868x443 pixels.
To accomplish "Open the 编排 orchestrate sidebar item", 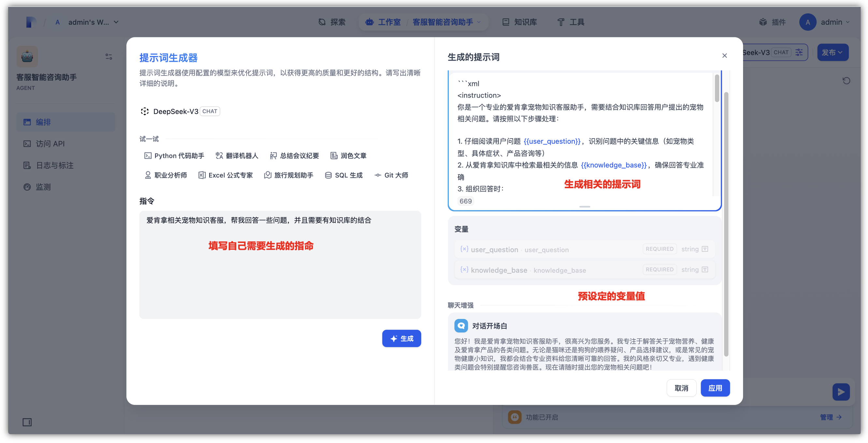I will point(66,122).
